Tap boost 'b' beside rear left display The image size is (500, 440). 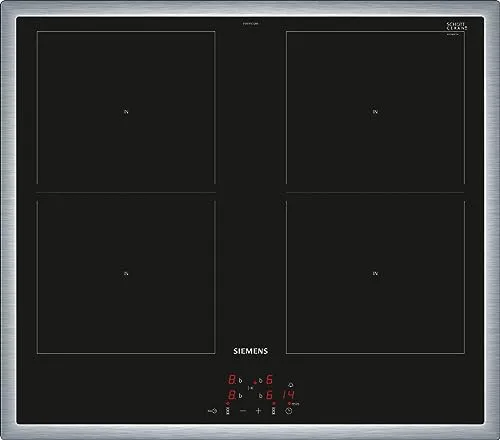point(240,380)
